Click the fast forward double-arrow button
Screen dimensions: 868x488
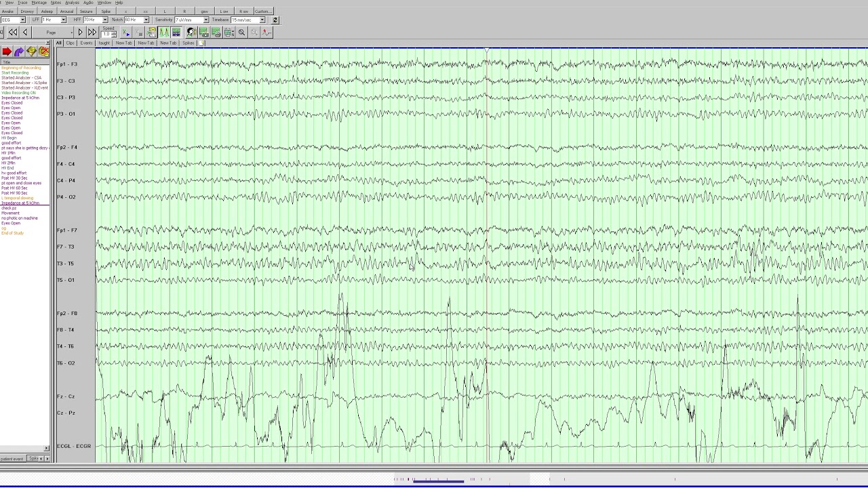92,33
